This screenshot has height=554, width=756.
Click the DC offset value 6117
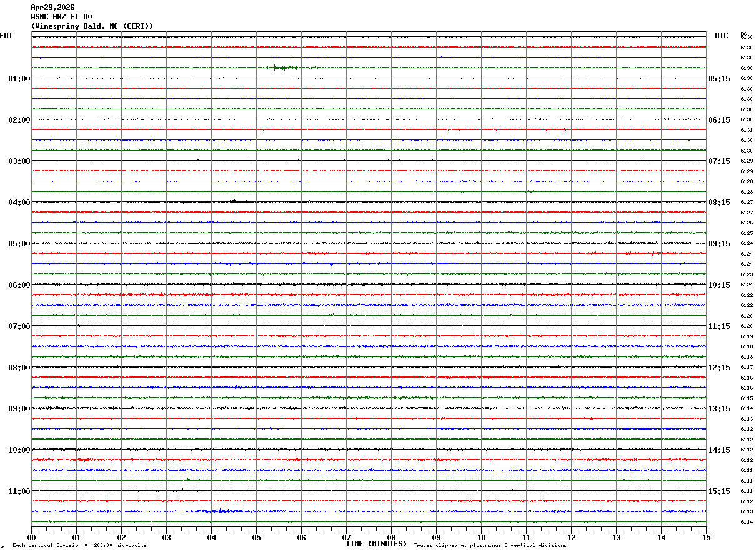pos(747,368)
